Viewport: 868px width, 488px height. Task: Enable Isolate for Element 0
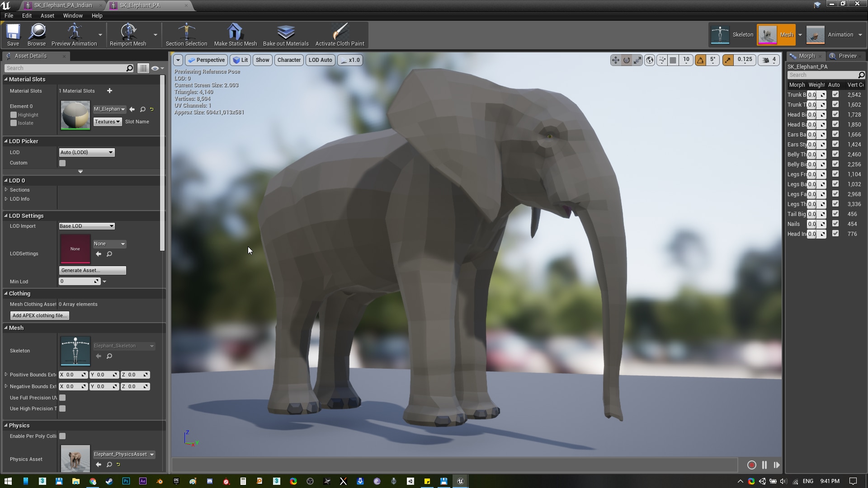(x=14, y=123)
